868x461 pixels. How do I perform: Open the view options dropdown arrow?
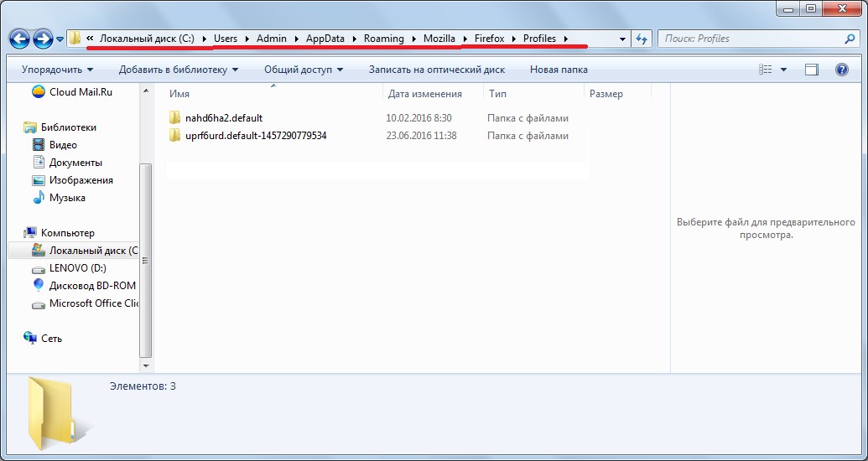pos(784,70)
